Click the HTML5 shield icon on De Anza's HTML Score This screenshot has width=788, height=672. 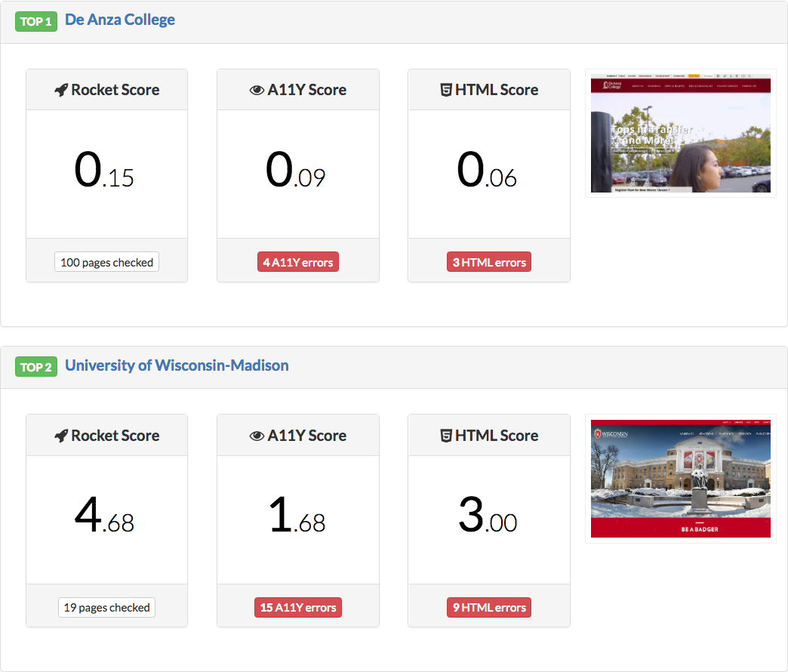[x=448, y=89]
